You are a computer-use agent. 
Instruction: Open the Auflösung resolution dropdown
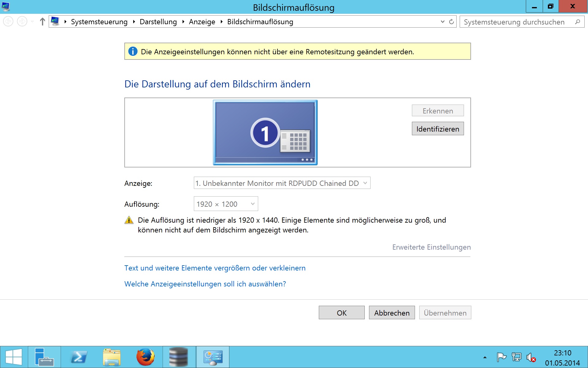226,204
